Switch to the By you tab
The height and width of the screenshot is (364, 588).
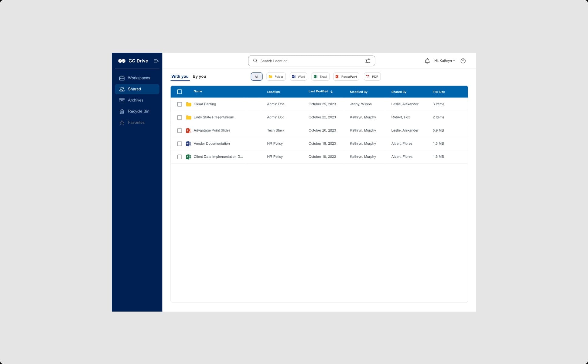[199, 76]
